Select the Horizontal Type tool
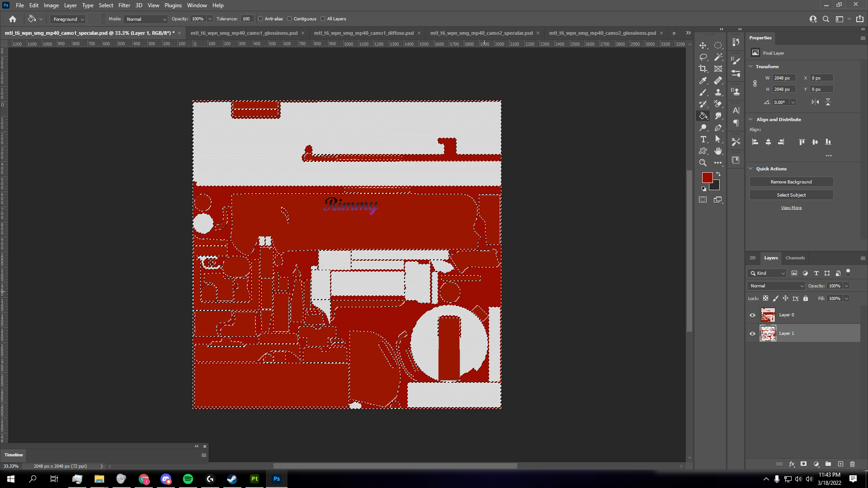The height and width of the screenshot is (488, 868). (x=703, y=139)
